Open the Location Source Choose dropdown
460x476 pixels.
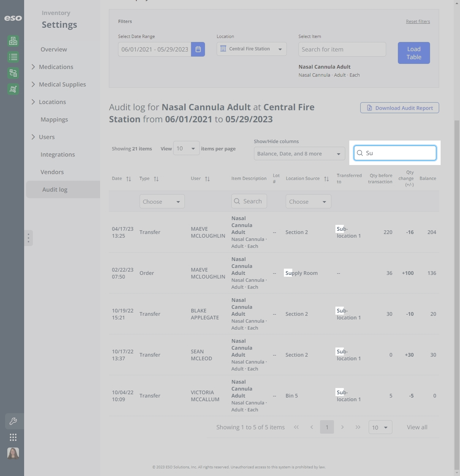tap(308, 201)
